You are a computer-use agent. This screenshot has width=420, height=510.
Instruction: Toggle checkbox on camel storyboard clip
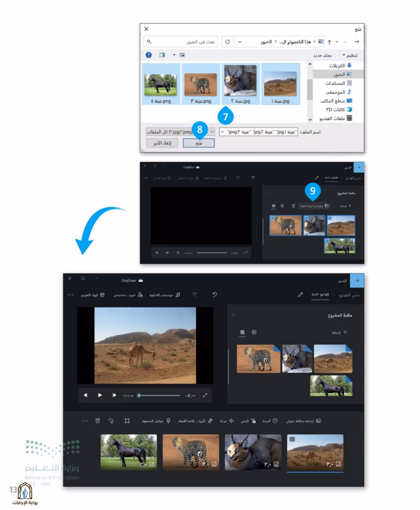[x=292, y=439]
